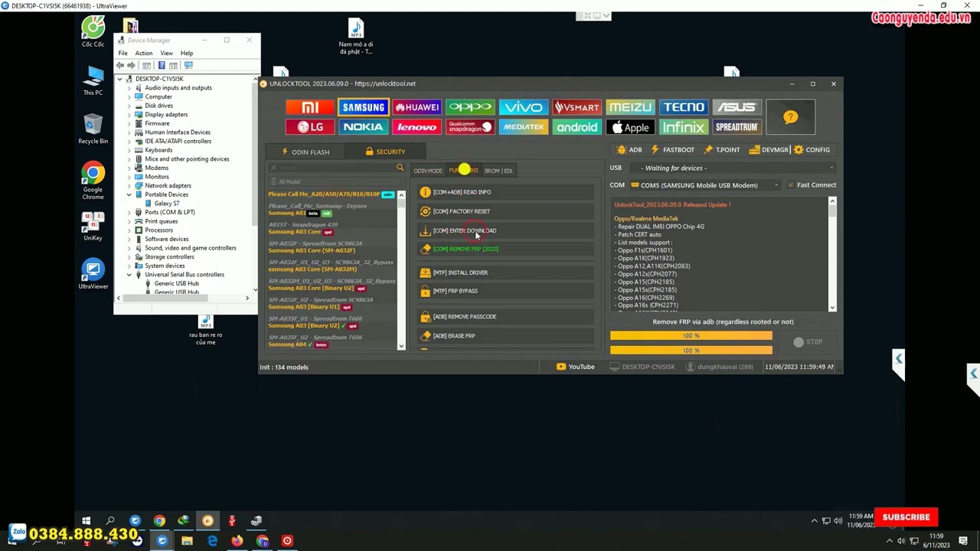The width and height of the screenshot is (980, 551).
Task: Select the Android brand icon
Action: click(x=577, y=127)
